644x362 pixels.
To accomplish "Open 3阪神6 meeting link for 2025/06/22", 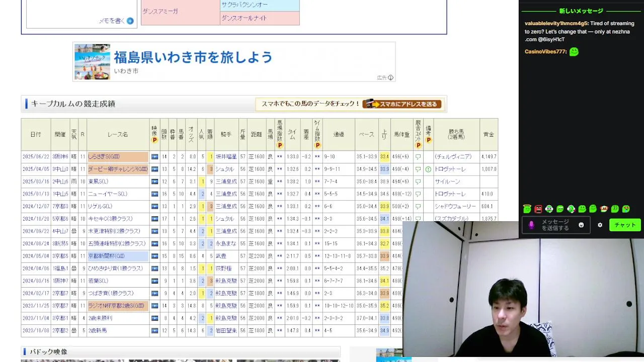I will point(60,157).
